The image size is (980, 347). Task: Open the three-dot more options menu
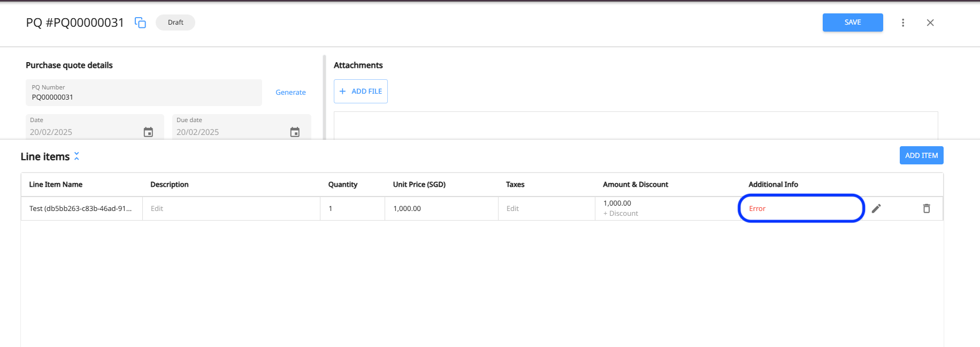pos(903,22)
